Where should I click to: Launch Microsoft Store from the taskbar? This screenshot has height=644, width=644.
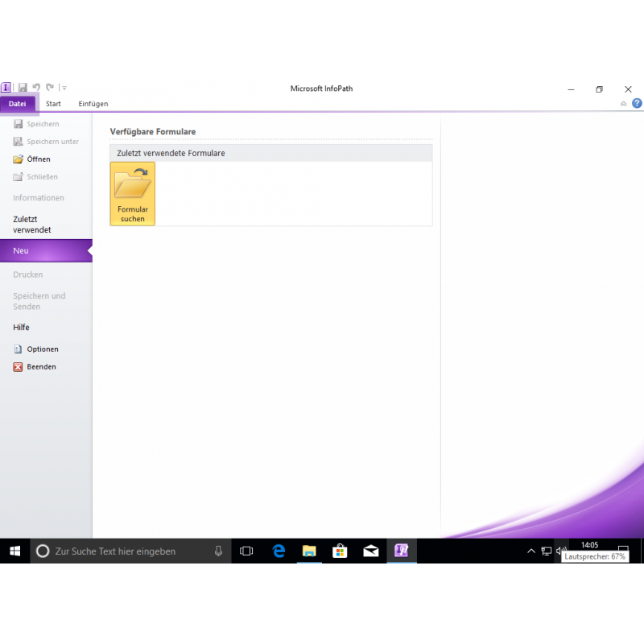[340, 551]
